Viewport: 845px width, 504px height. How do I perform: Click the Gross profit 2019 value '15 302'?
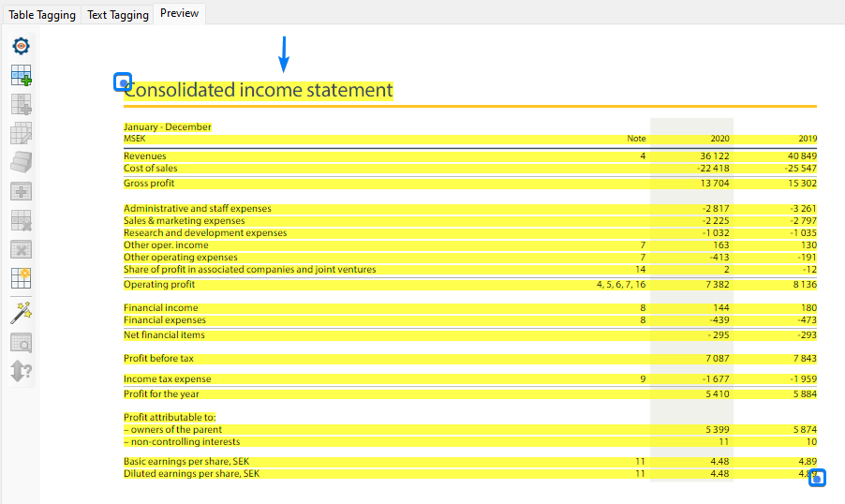click(802, 184)
